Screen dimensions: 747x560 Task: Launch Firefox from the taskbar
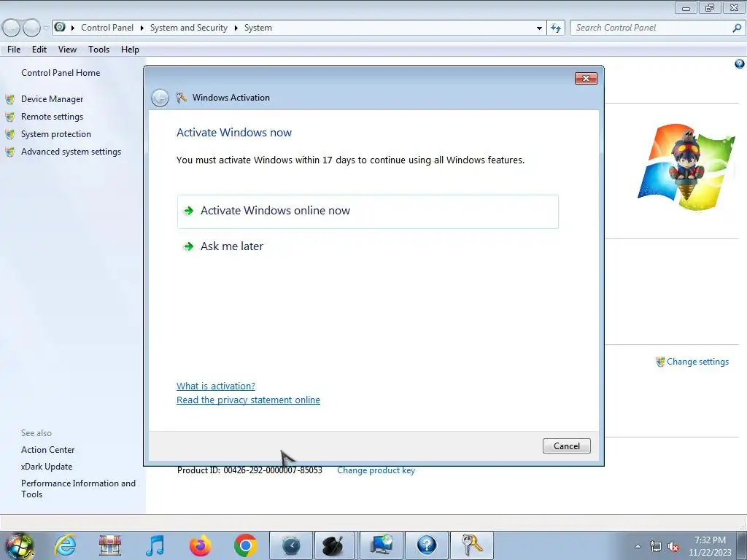point(200,545)
